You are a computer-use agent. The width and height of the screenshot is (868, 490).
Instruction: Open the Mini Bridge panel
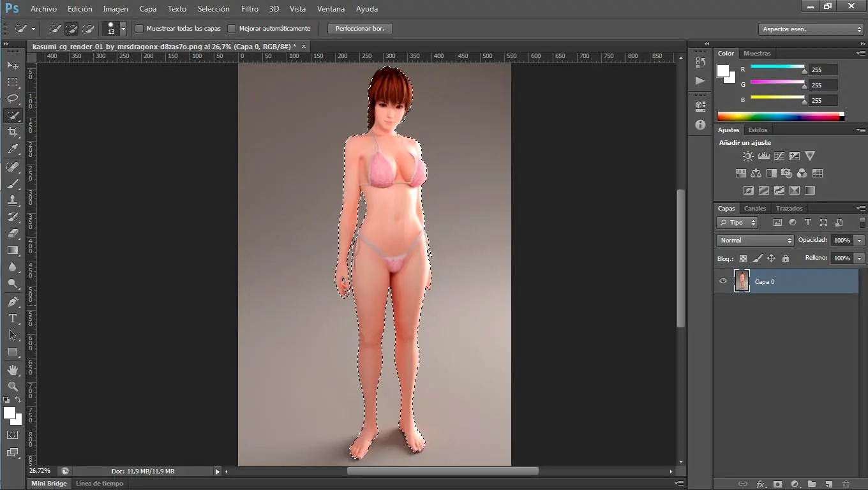coord(49,484)
